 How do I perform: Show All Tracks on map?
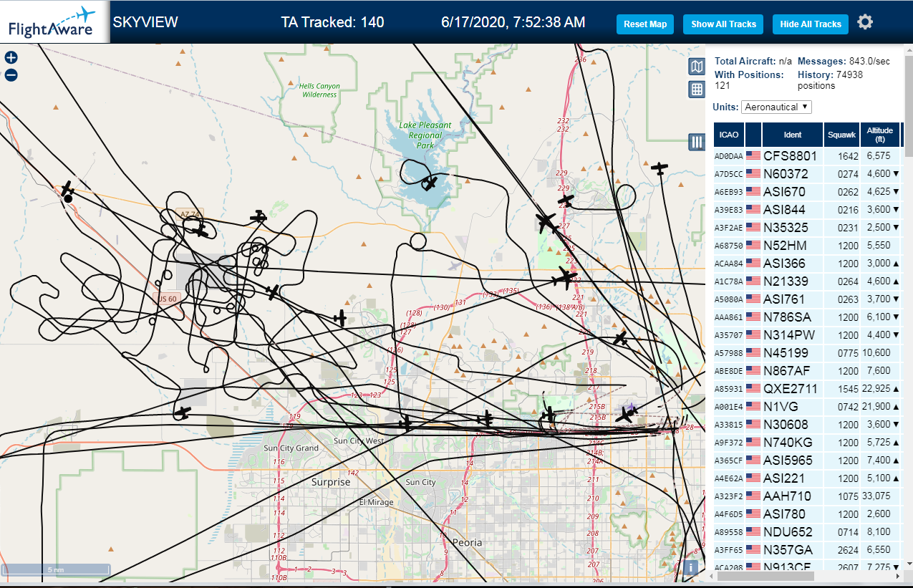click(x=723, y=24)
